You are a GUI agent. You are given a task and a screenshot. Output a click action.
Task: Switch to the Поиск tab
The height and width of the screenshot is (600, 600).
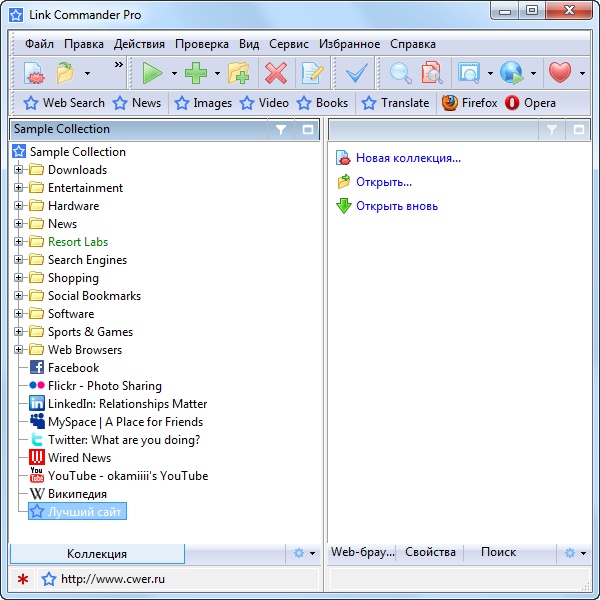[498, 553]
